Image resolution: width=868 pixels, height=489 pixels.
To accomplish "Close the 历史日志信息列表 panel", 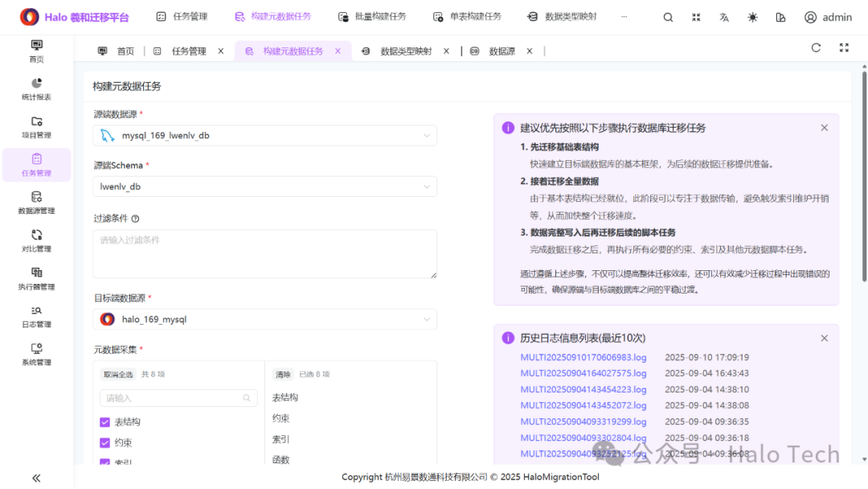I will pyautogui.click(x=825, y=339).
